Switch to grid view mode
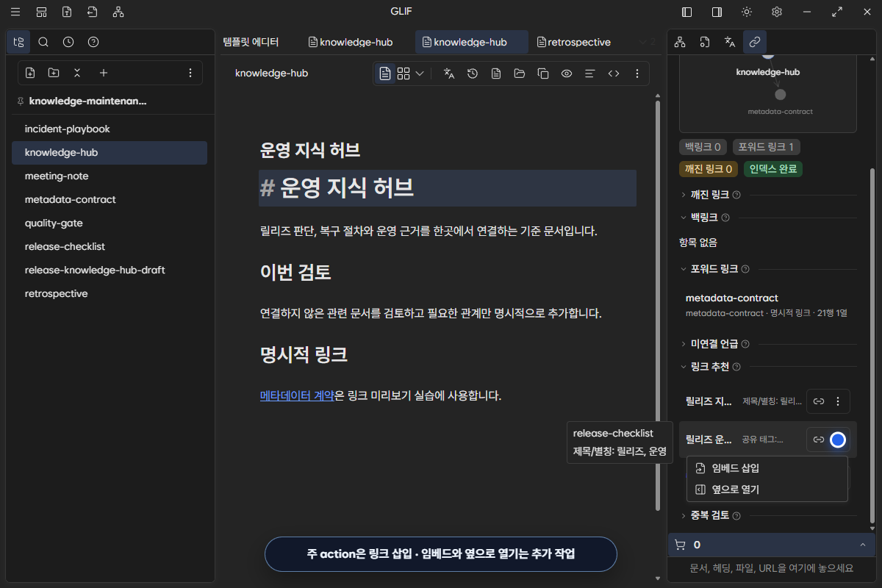Viewport: 882px width, 588px height. tap(404, 73)
